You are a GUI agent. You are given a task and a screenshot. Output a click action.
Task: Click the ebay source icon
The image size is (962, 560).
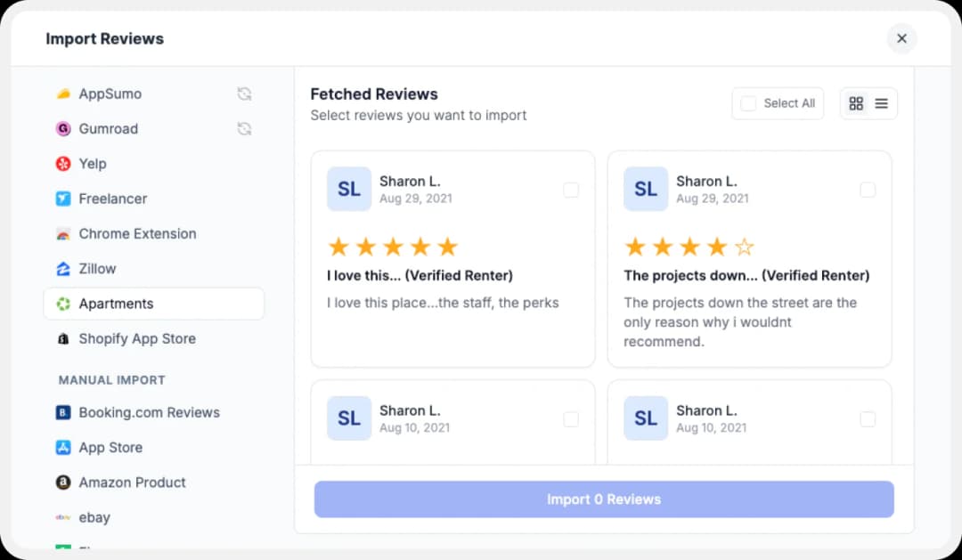pos(61,517)
